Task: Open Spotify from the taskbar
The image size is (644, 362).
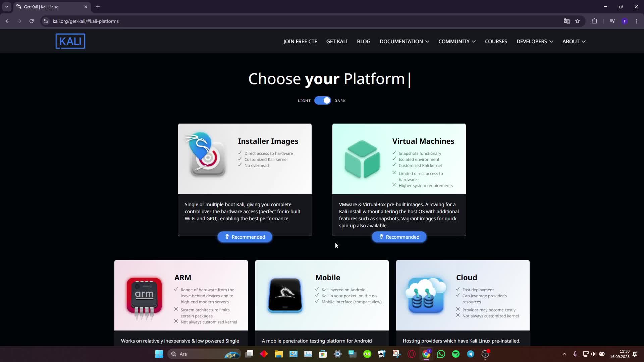Action: tap(455, 354)
